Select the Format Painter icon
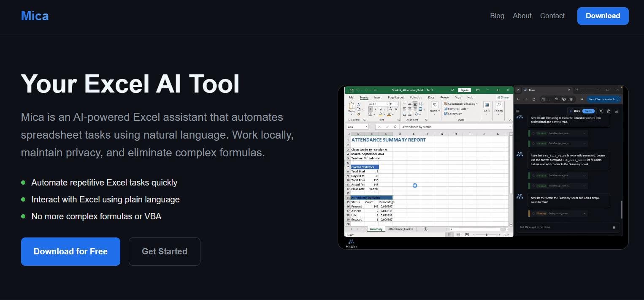Screen dimensions: 644x300 point(359,114)
